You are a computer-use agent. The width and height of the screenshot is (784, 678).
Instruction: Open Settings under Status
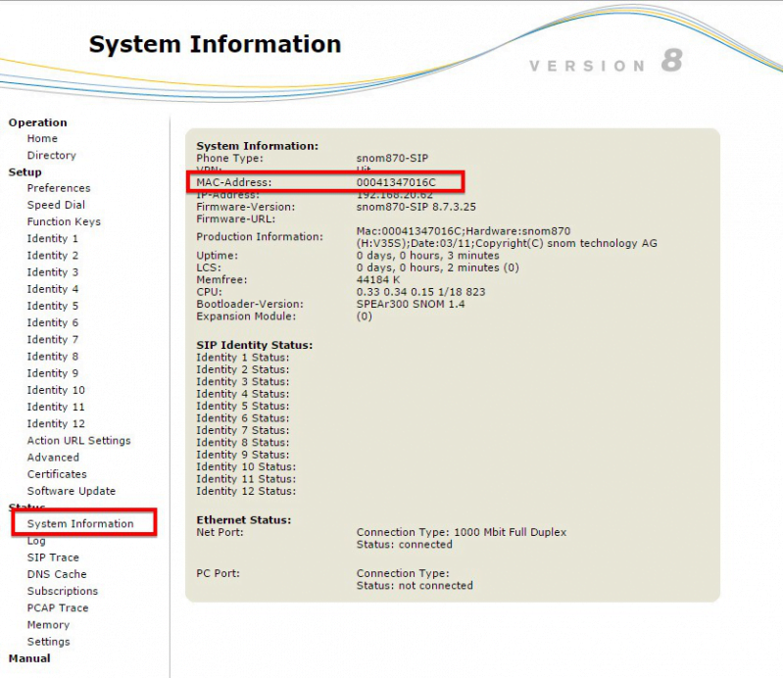48,642
